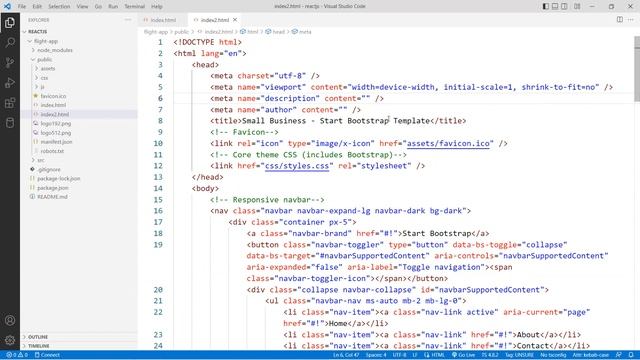
Task: Toggle the bottom panel layout icon
Action: coord(555,6)
